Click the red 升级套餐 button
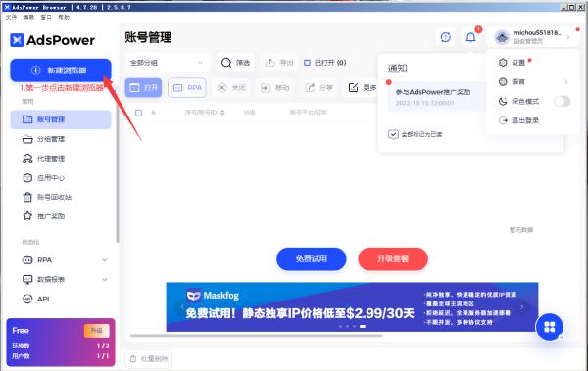The height and width of the screenshot is (371, 588). tap(393, 259)
